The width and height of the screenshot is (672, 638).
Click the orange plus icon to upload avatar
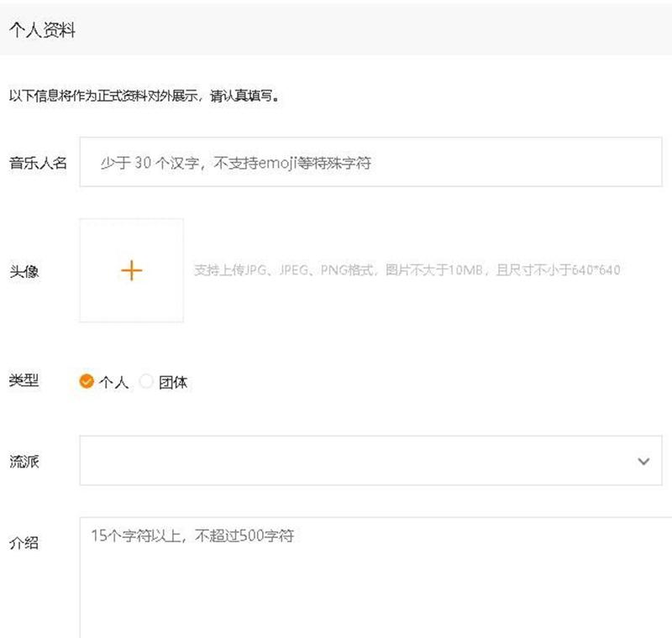(132, 270)
